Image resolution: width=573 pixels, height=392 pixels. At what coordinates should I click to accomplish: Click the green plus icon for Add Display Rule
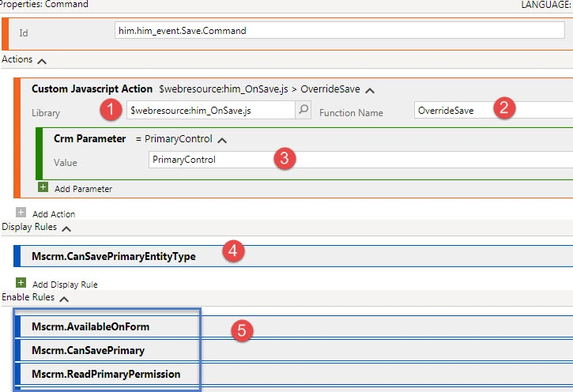21,283
